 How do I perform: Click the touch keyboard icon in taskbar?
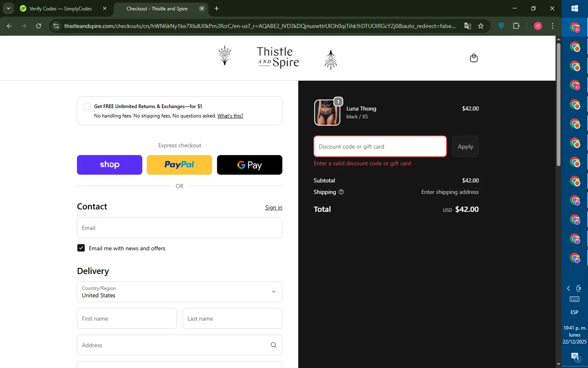[x=575, y=299]
